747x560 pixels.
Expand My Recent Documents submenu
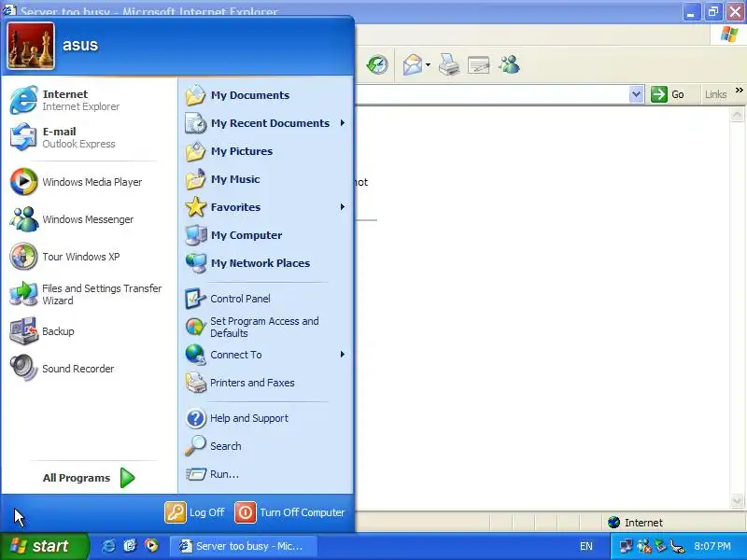pos(265,123)
